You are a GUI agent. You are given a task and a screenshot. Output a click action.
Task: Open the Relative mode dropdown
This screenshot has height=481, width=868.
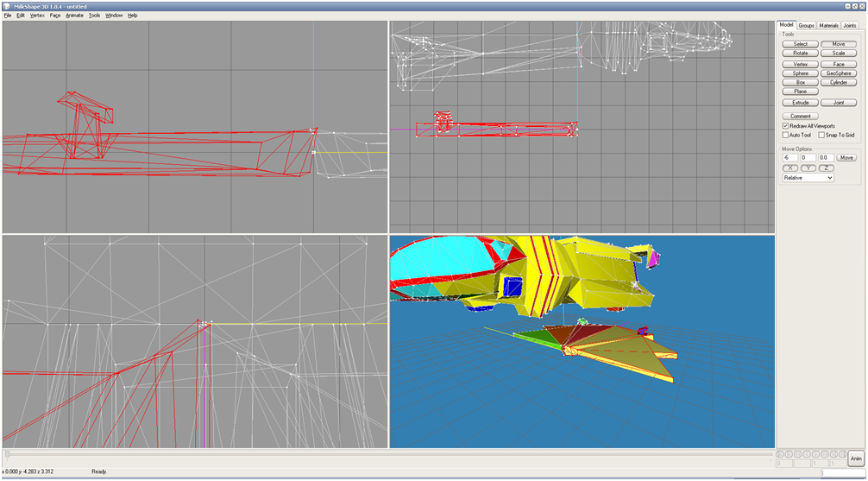(x=808, y=178)
